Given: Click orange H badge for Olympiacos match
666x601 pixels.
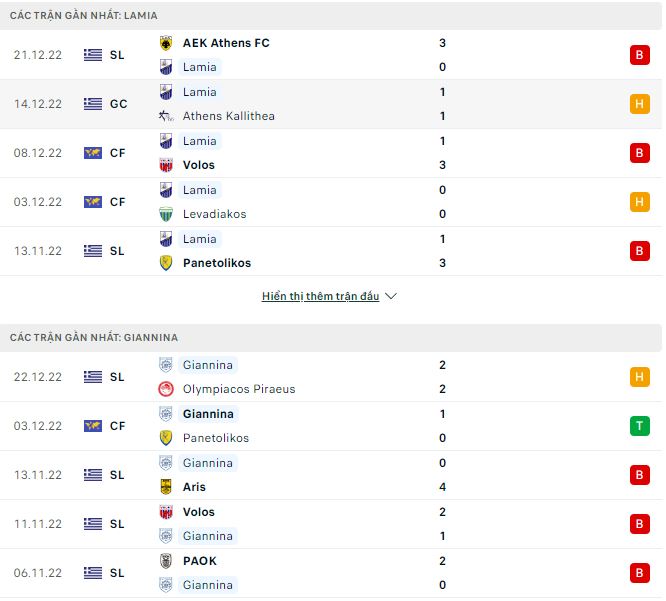Looking at the screenshot, I should tap(640, 377).
